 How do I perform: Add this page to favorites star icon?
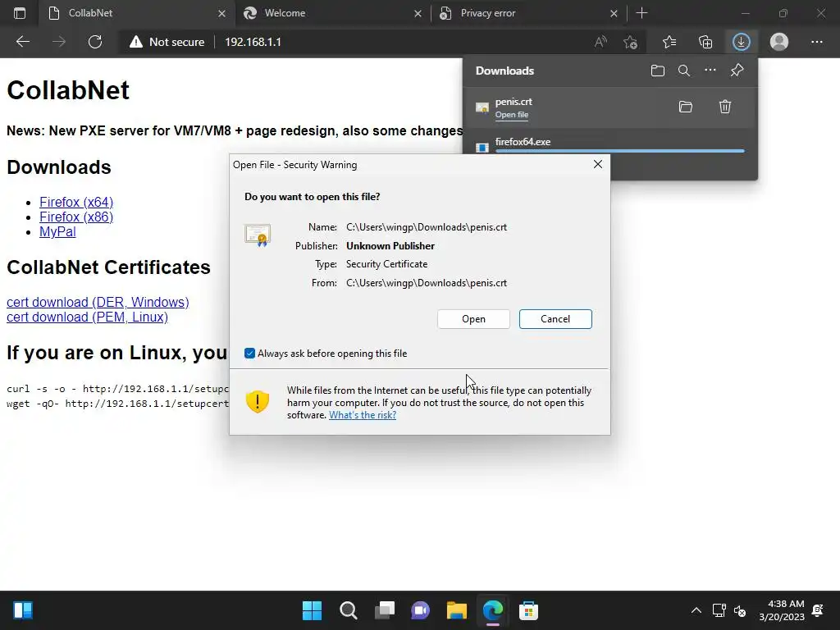pos(631,42)
